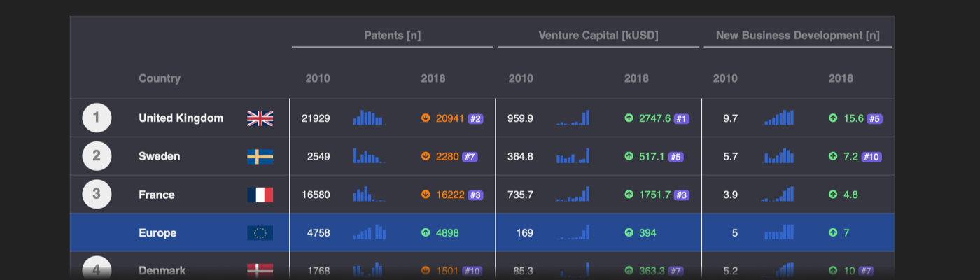Click the Country column header
The image size is (980, 280).
(160, 78)
